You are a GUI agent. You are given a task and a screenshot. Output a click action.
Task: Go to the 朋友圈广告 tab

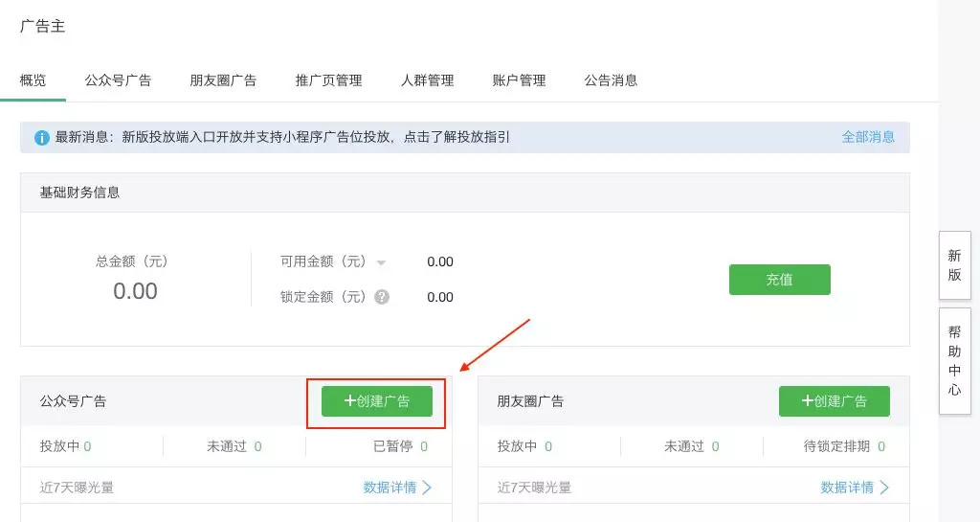(x=223, y=80)
